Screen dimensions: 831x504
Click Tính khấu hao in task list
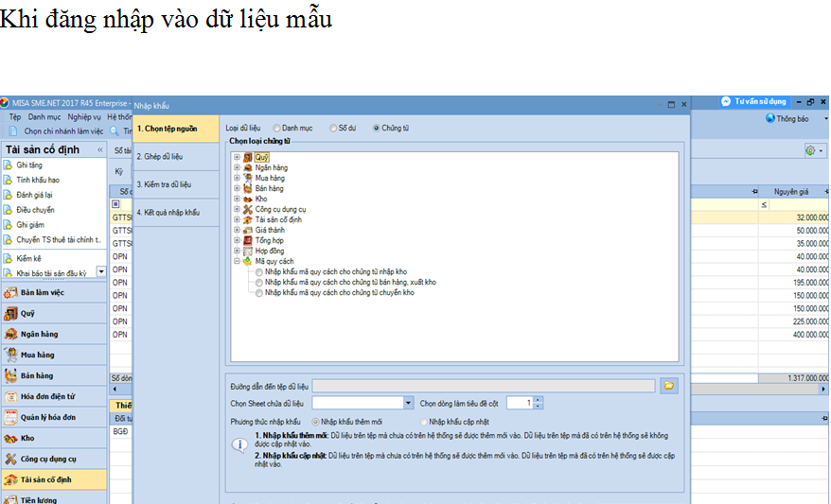37,180
